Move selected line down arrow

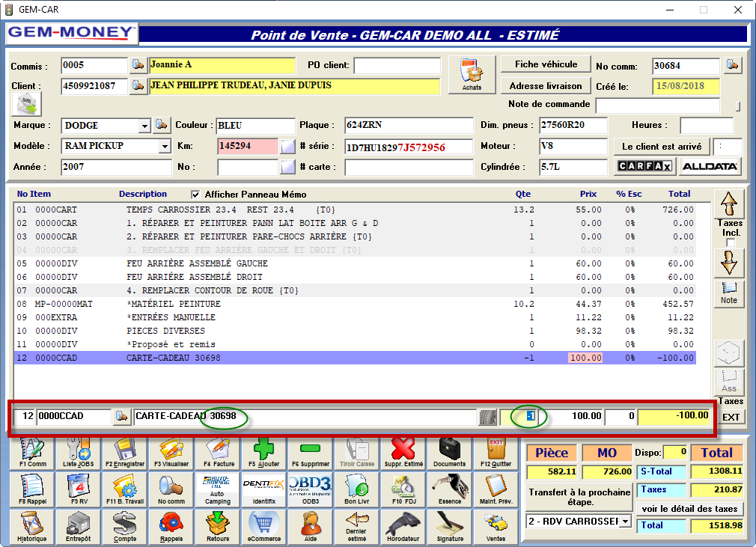click(x=728, y=263)
